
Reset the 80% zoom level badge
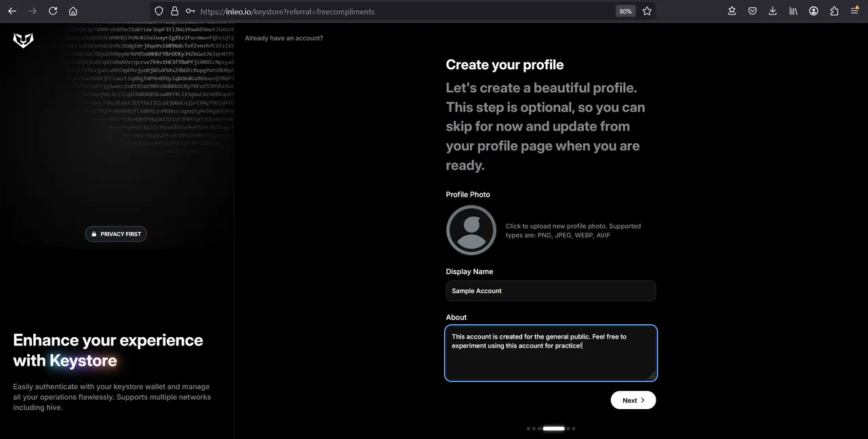tap(625, 11)
